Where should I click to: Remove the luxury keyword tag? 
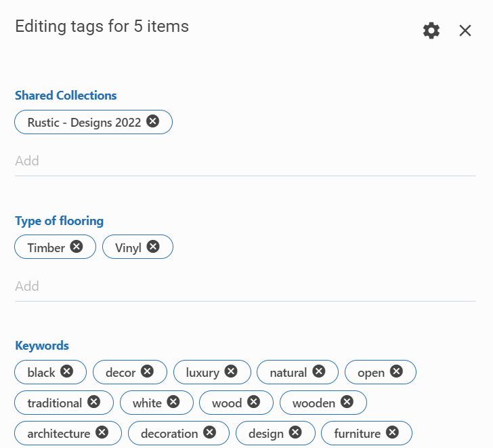pyautogui.click(x=231, y=371)
